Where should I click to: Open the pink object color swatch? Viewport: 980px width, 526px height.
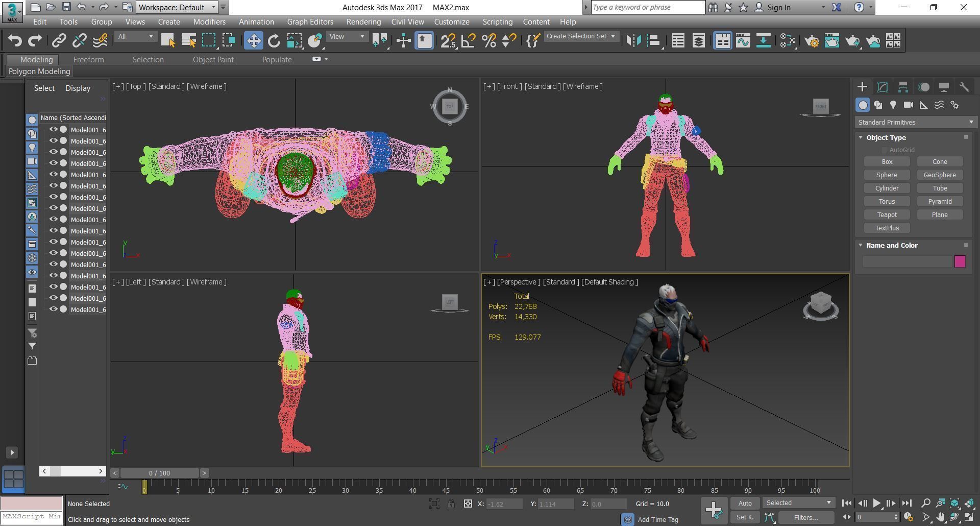pos(960,261)
